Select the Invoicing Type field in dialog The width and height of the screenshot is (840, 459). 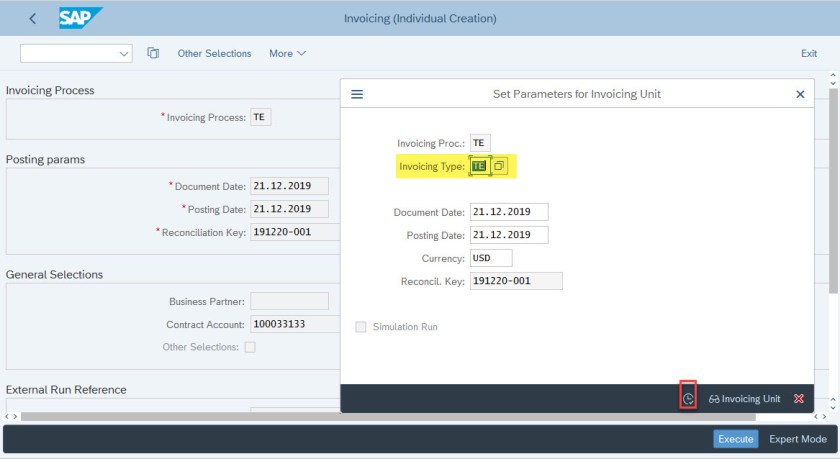[480, 166]
